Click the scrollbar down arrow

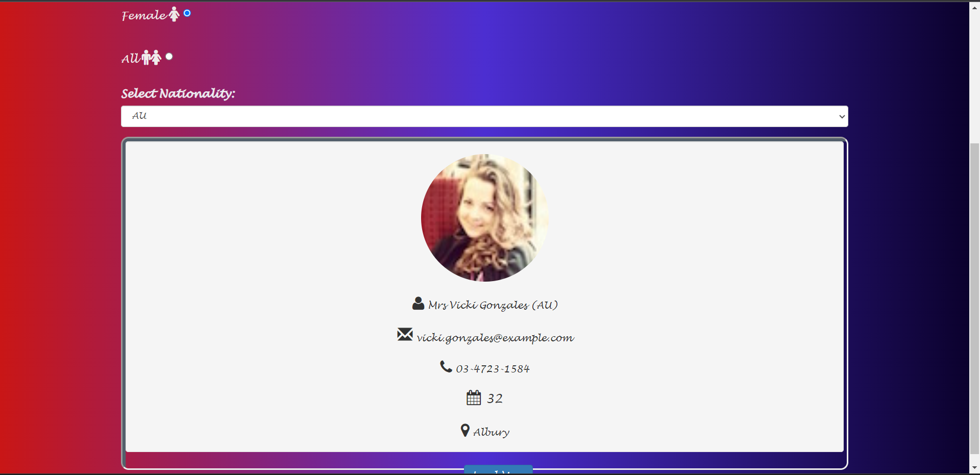click(x=974, y=467)
